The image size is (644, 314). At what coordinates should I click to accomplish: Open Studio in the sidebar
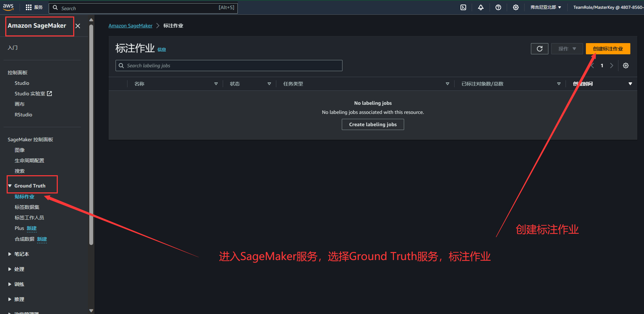(22, 83)
